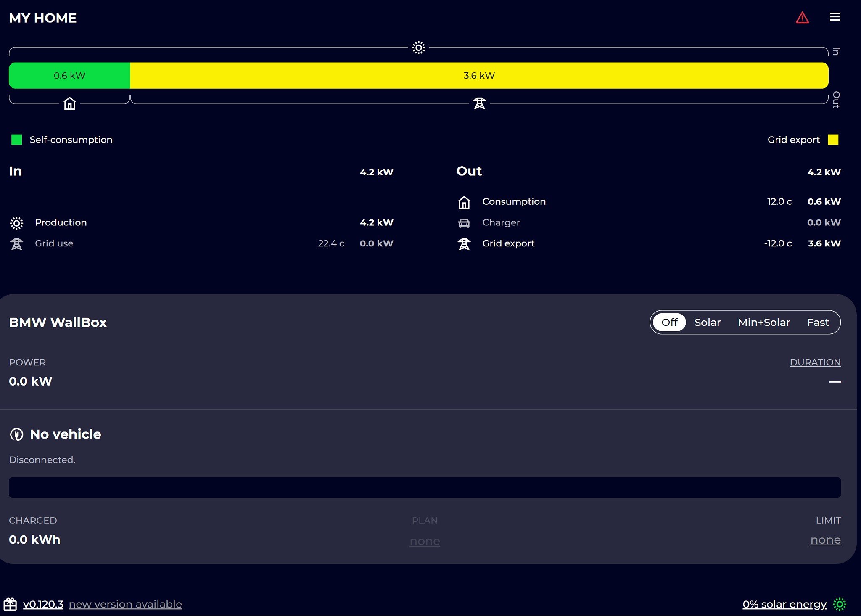Open the No vehicle selector

click(65, 434)
